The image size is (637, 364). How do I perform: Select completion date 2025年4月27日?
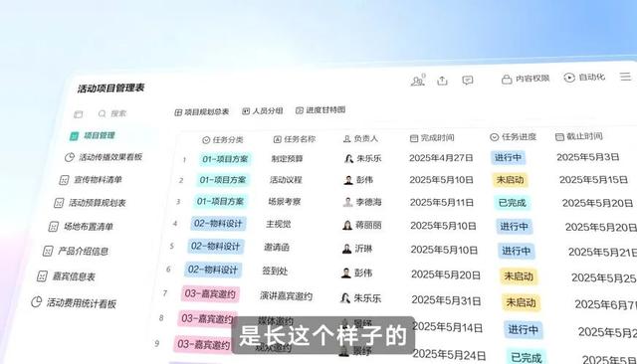coord(441,158)
